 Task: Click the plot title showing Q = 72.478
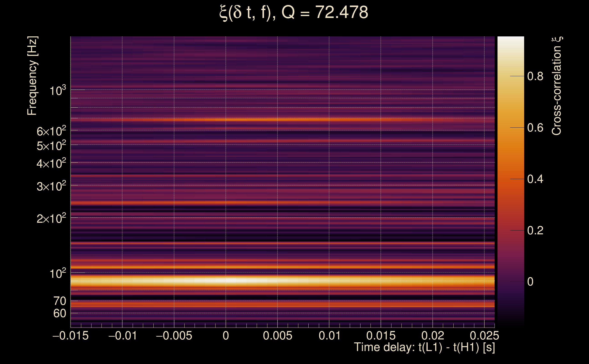click(x=294, y=13)
